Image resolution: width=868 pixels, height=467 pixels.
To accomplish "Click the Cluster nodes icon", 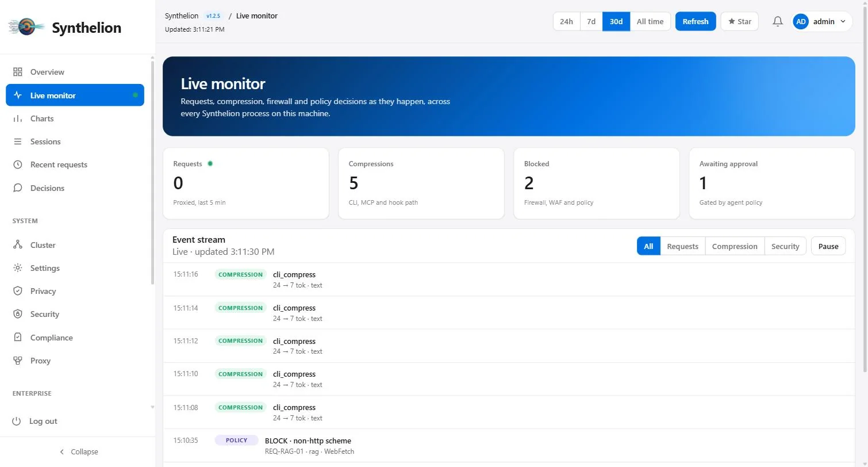I will (x=18, y=245).
